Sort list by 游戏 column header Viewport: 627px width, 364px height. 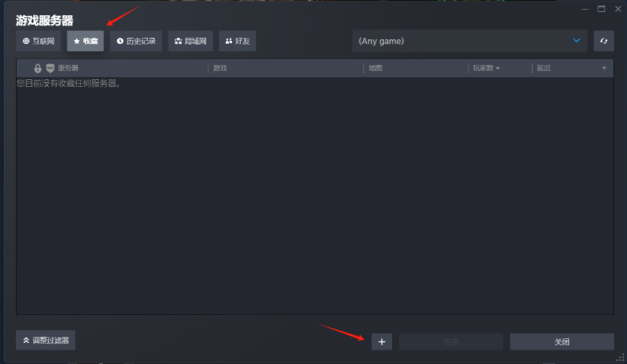coord(221,68)
